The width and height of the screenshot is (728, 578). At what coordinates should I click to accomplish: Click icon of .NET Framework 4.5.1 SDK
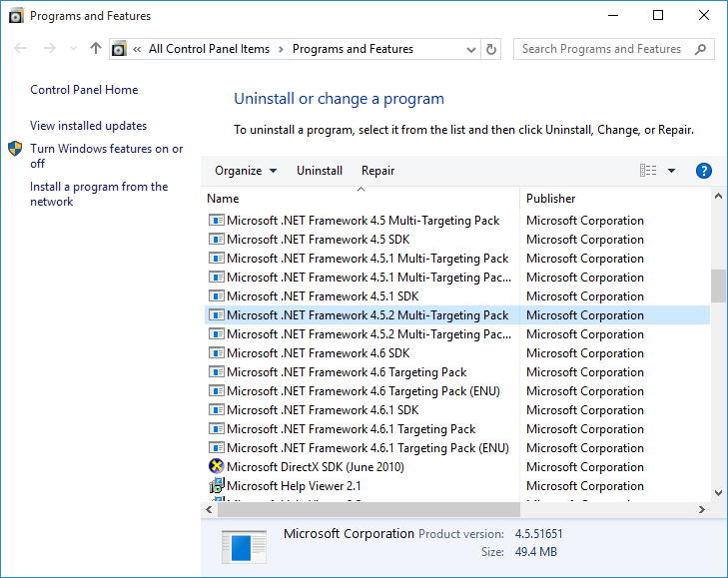tap(217, 295)
